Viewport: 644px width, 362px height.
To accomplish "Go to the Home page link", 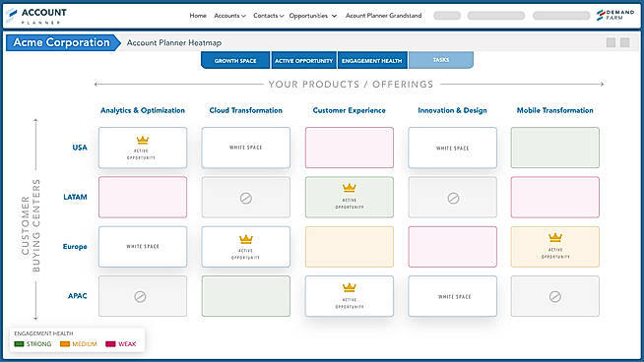I will click(198, 16).
